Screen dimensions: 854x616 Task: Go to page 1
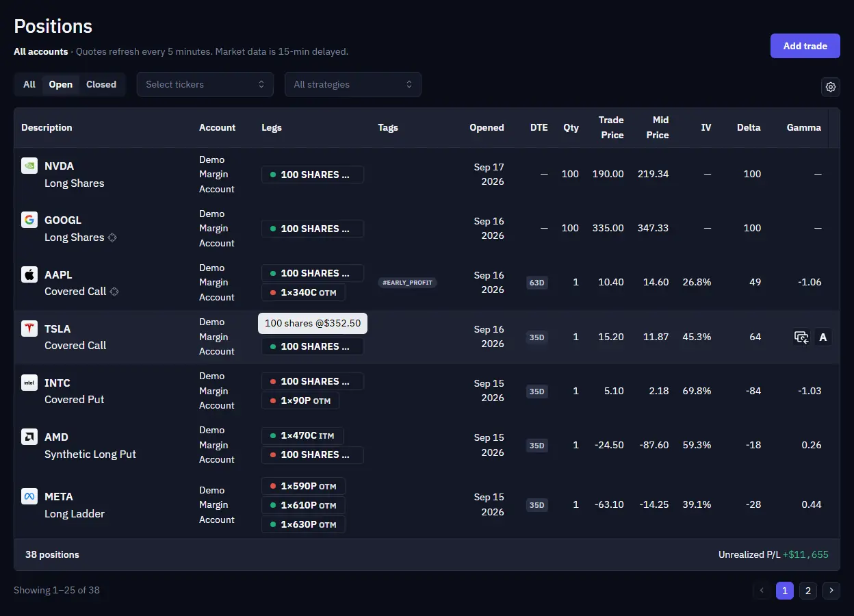tap(785, 591)
